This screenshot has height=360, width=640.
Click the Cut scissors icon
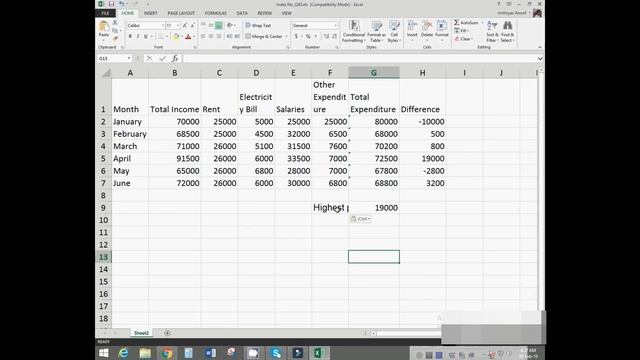click(115, 23)
